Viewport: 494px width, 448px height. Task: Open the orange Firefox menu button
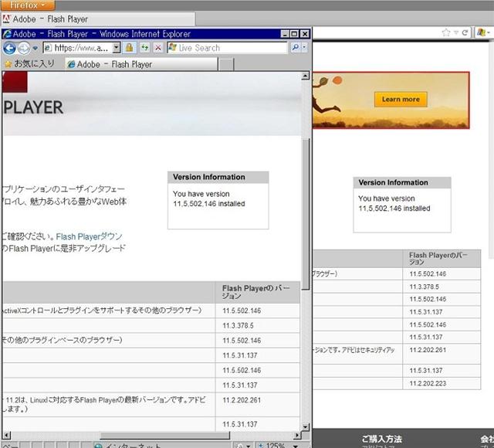pos(28,5)
